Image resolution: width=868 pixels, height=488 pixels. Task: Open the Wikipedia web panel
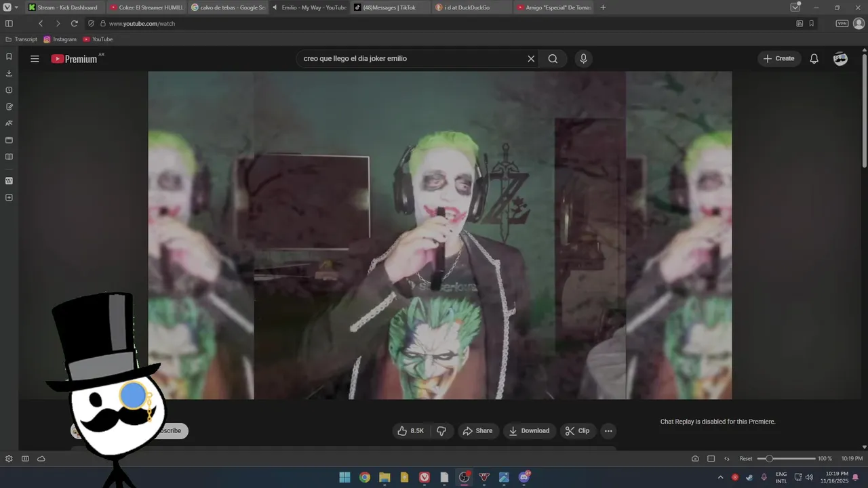9,181
